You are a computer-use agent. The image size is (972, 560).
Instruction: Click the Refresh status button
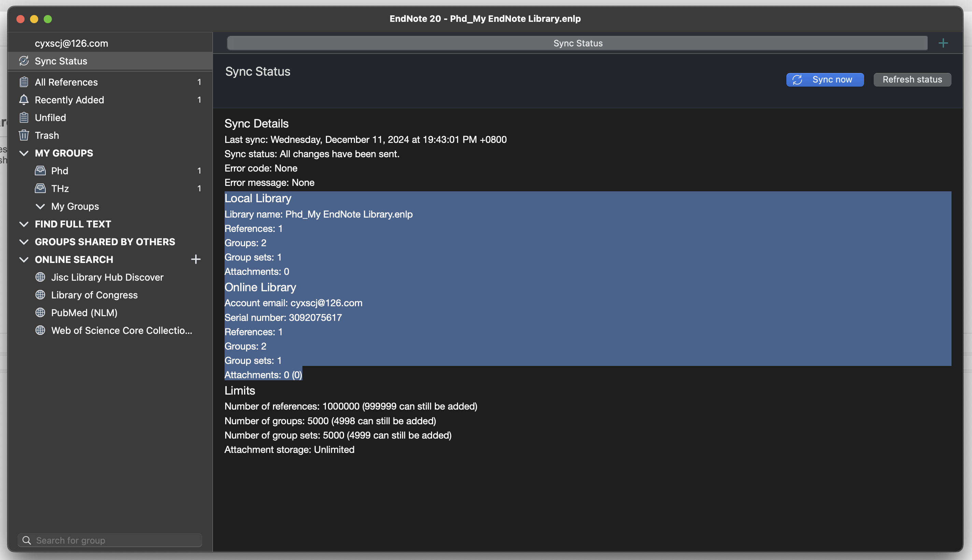[912, 79]
